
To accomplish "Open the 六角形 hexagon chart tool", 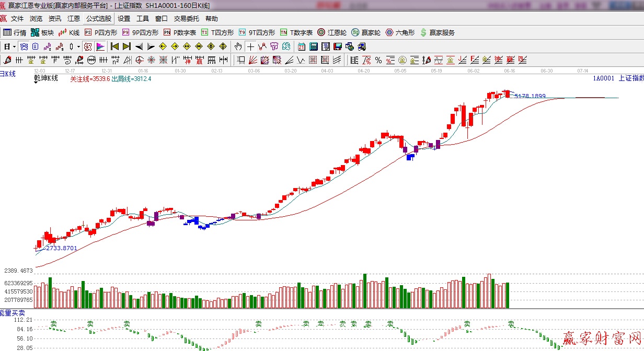I will 400,32.
